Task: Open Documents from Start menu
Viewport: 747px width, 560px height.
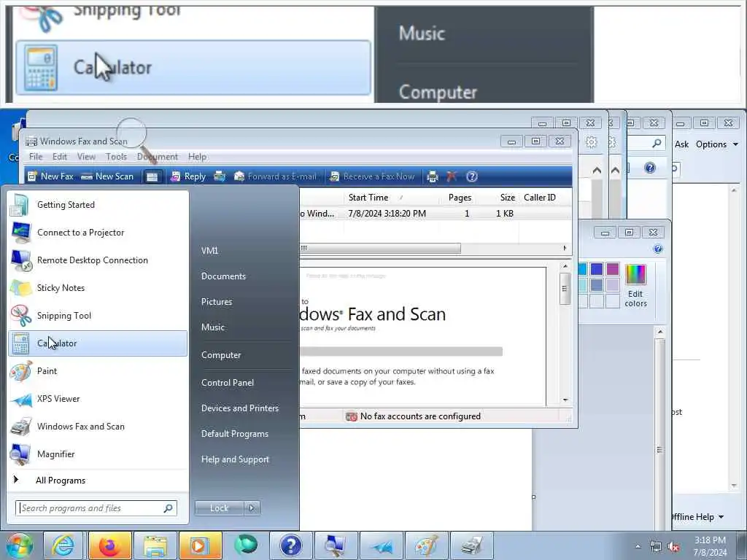Action: pos(223,276)
